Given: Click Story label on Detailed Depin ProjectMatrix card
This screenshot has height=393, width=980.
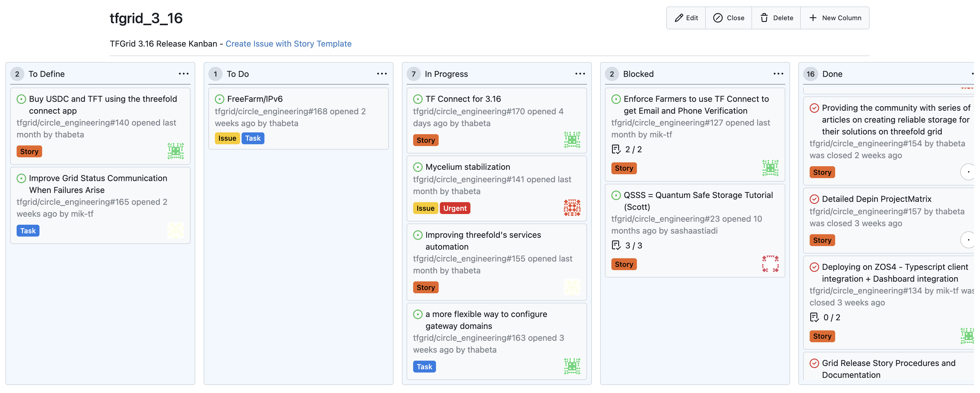Looking at the screenshot, I should click(x=822, y=240).
